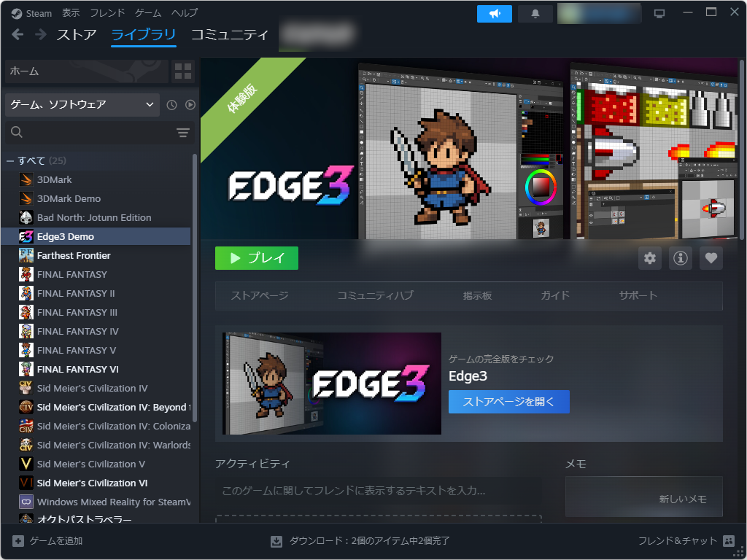
Task: Select Bad North: Jotunn Edition icon
Action: pos(26,217)
